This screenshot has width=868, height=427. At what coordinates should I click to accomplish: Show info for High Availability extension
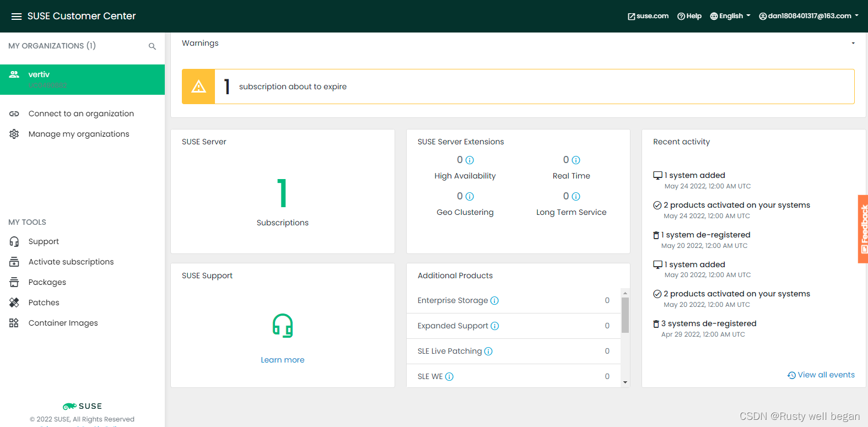point(470,160)
